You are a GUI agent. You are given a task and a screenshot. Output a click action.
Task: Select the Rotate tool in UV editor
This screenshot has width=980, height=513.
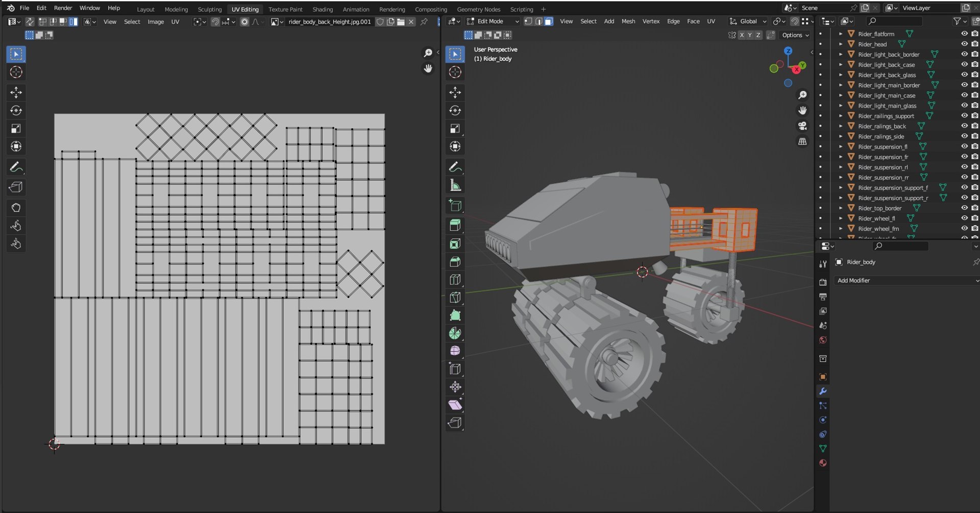[x=16, y=110]
